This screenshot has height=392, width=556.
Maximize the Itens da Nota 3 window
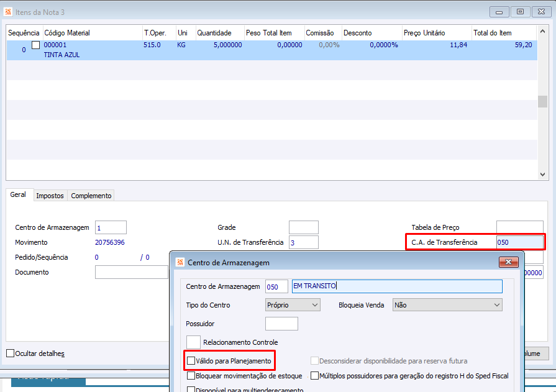click(520, 12)
